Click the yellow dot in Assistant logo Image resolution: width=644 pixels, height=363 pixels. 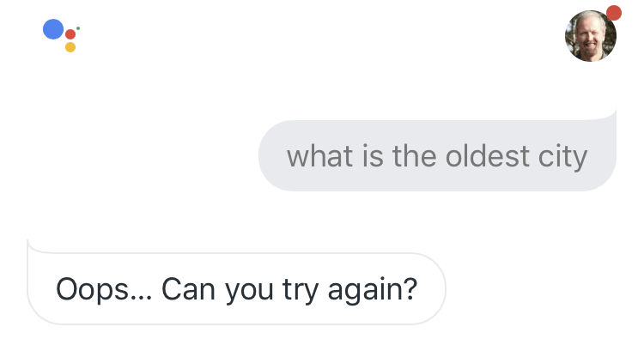pyautogui.click(x=70, y=47)
